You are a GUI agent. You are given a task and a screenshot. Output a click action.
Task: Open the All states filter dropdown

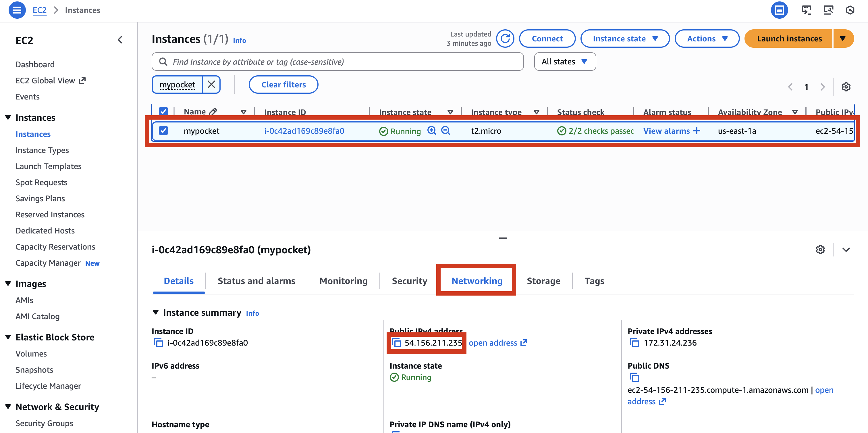coord(565,61)
